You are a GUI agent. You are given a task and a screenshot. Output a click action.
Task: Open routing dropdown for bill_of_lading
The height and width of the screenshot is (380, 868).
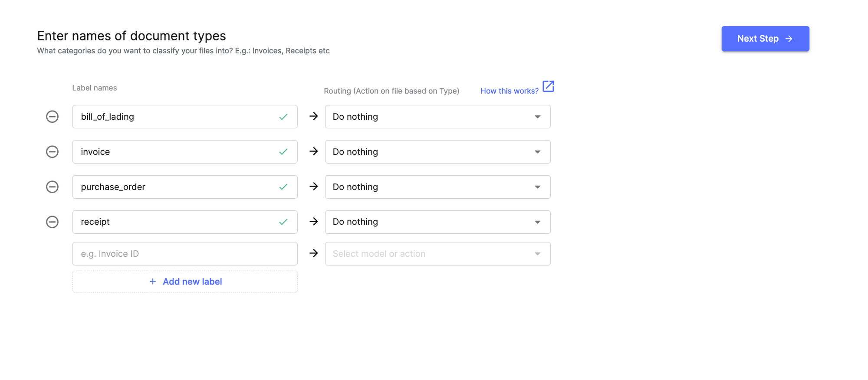(437, 117)
